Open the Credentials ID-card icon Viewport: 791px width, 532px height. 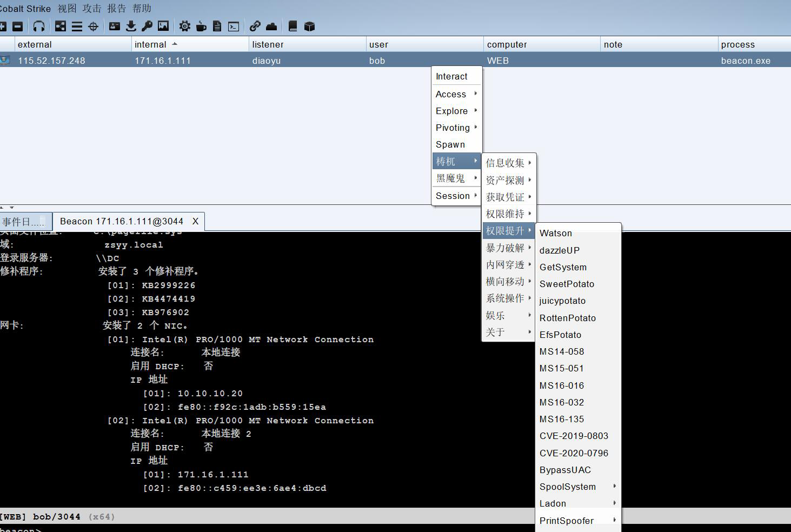click(115, 26)
